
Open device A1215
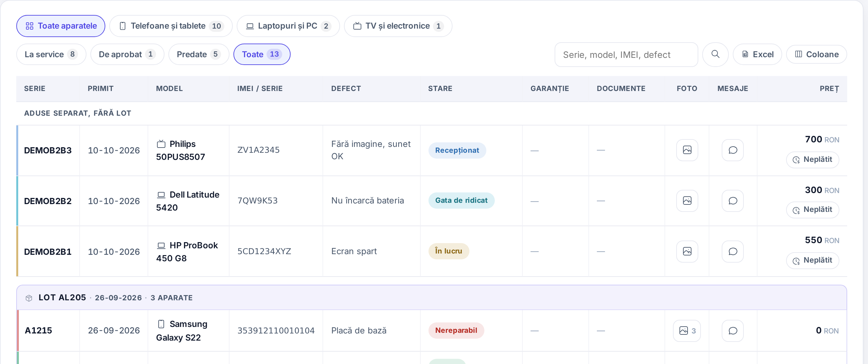[38, 330]
